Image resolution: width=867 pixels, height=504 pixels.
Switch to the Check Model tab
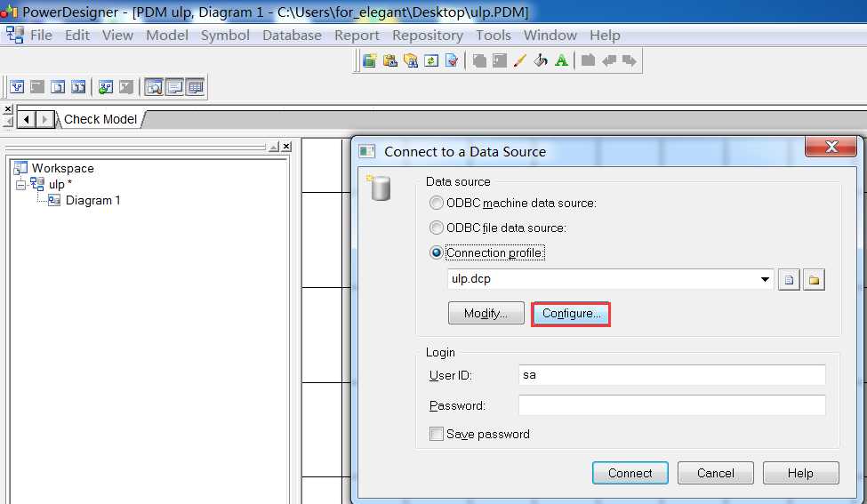pyautogui.click(x=100, y=119)
